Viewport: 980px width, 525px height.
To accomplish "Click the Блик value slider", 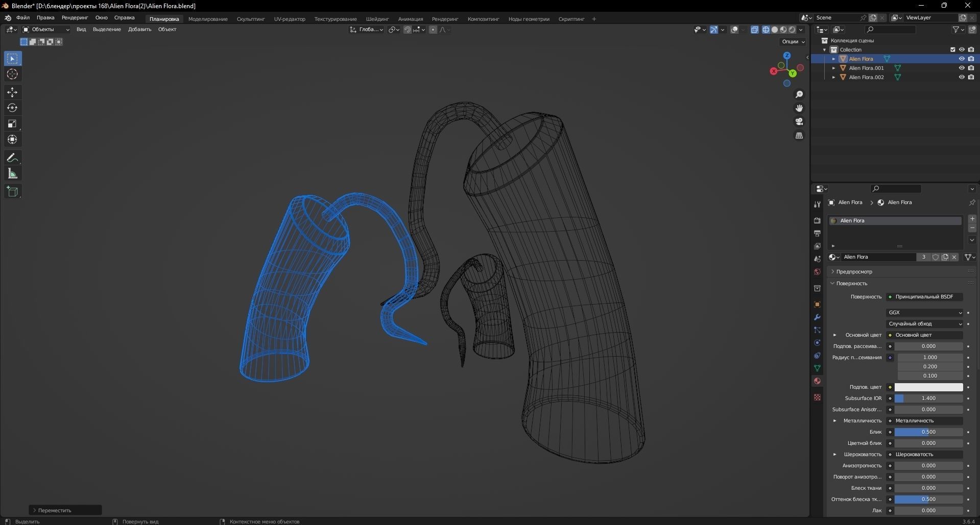I will pyautogui.click(x=928, y=432).
